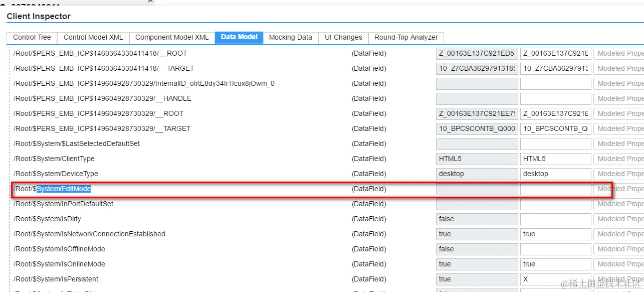Click the white edit field for EditMode

(x=555, y=189)
